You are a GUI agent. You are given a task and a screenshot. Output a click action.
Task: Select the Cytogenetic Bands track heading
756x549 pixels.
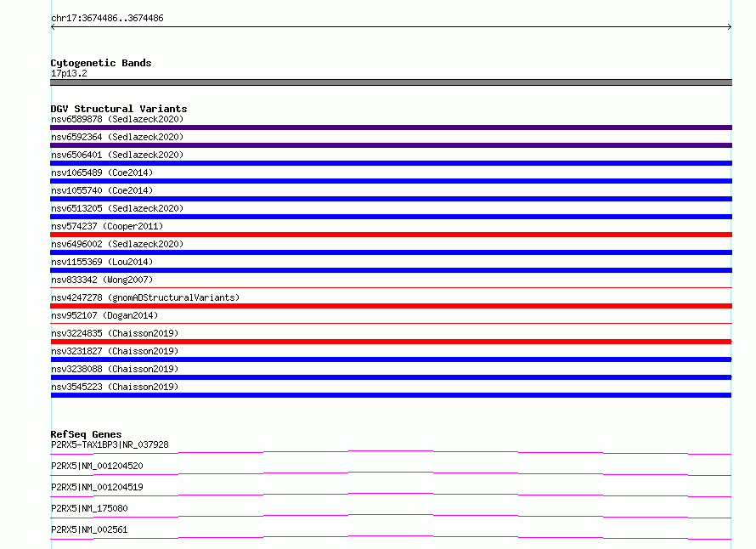coord(101,63)
